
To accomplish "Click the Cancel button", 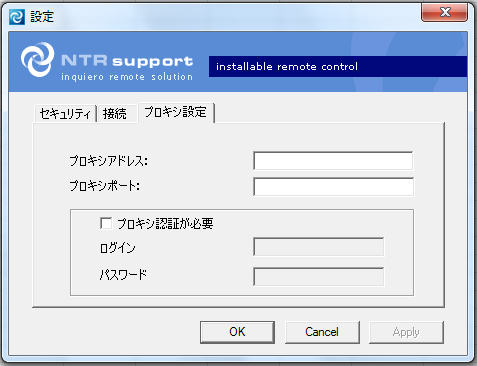I will (x=322, y=332).
